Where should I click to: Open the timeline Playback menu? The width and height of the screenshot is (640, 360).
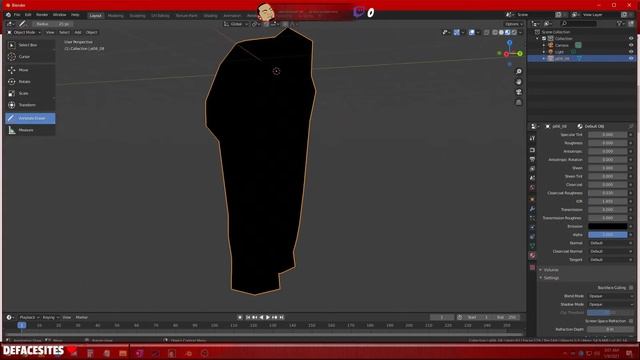pos(29,318)
